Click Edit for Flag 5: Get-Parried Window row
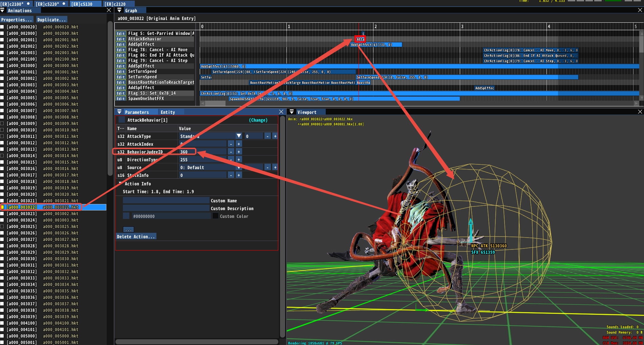Viewport: 644px width, 345px height. point(121,34)
